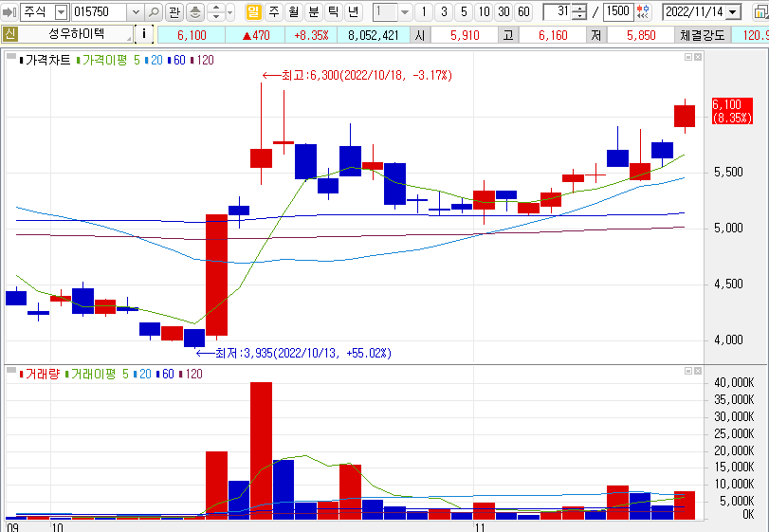Viewport: 769px width, 532px height.
Task: Open small dropdown arrow beside navigation arrows
Action: (230, 11)
